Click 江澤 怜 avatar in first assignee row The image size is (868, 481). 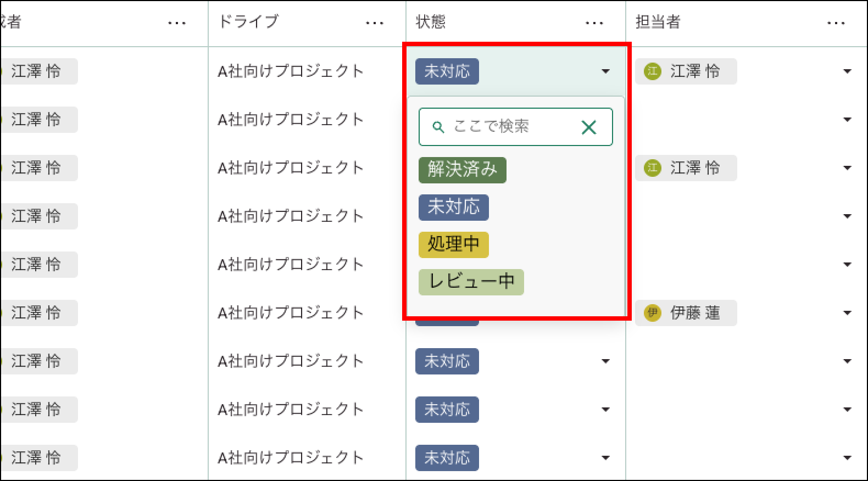coord(652,71)
